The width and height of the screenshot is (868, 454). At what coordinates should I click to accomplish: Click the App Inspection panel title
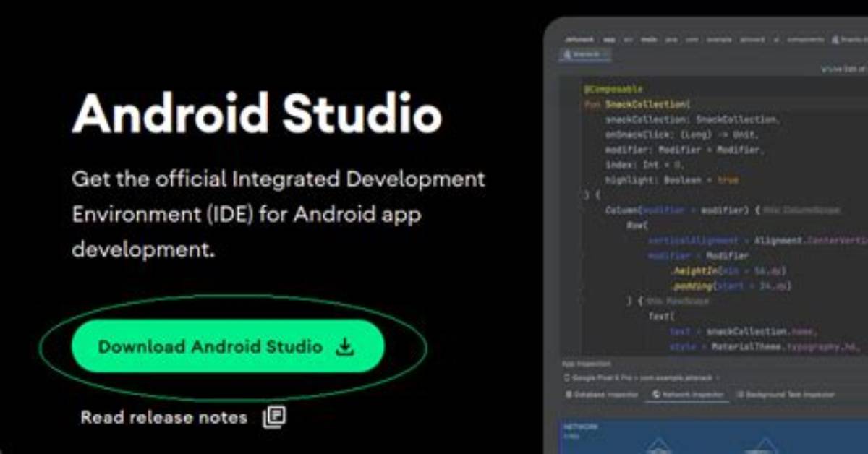coord(587,364)
